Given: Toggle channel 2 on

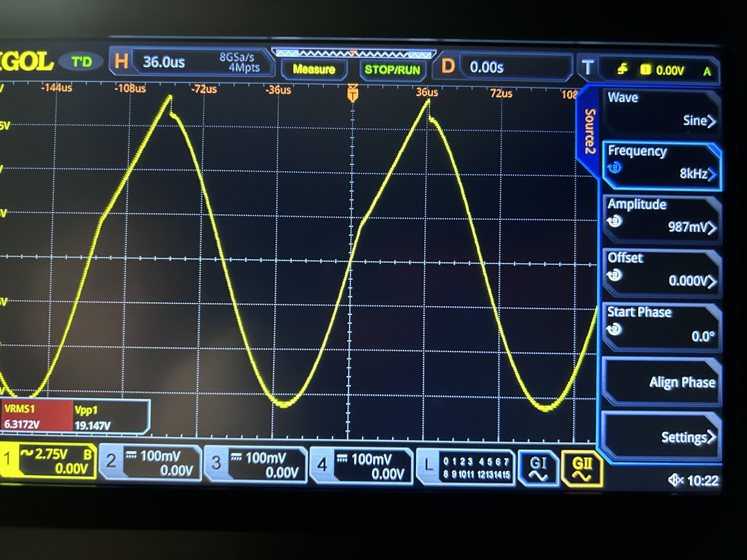Looking at the screenshot, I should (x=111, y=461).
